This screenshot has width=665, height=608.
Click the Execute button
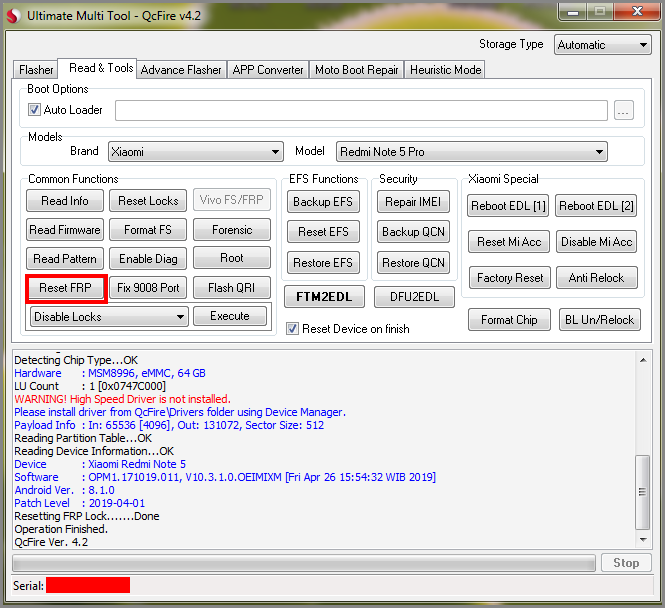tap(230, 316)
